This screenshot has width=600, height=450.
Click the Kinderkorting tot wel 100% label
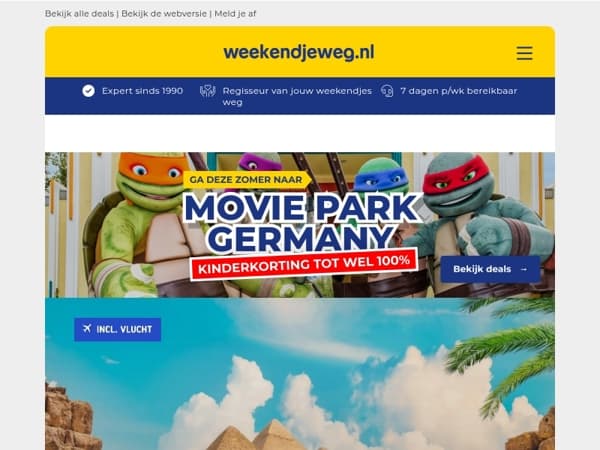tap(304, 264)
